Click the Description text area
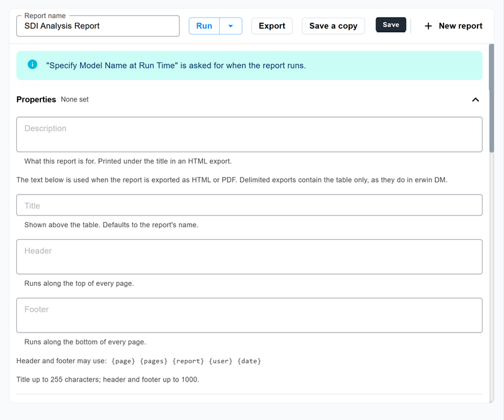This screenshot has width=504, height=420. [249, 134]
